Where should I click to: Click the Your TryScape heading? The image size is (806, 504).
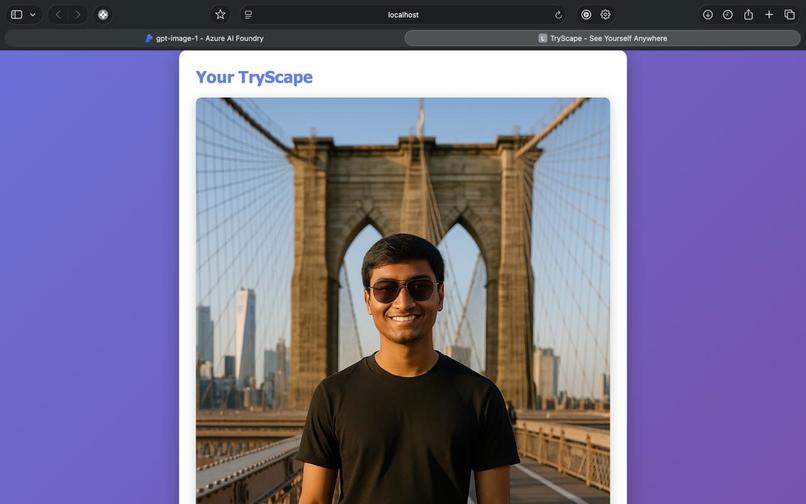[x=254, y=77]
